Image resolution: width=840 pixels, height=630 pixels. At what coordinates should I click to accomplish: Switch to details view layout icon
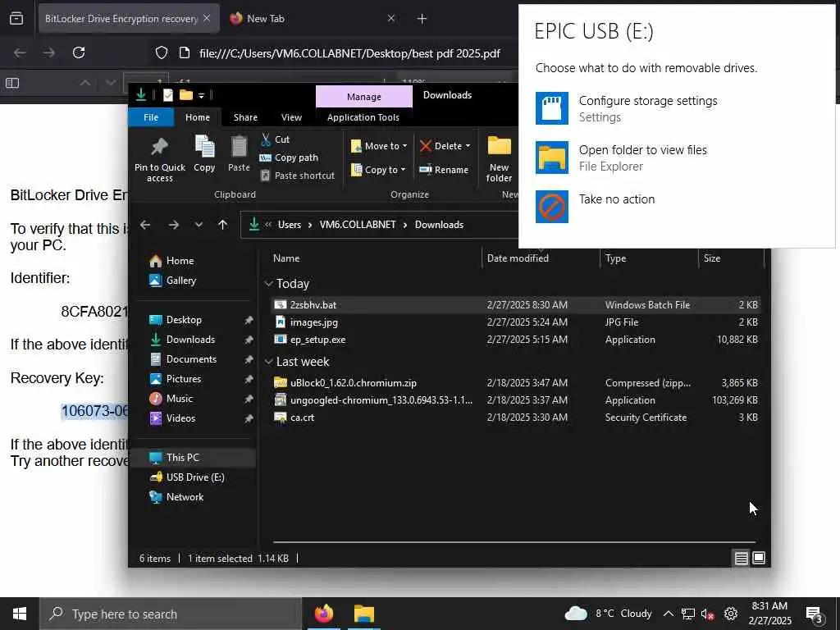(x=741, y=558)
